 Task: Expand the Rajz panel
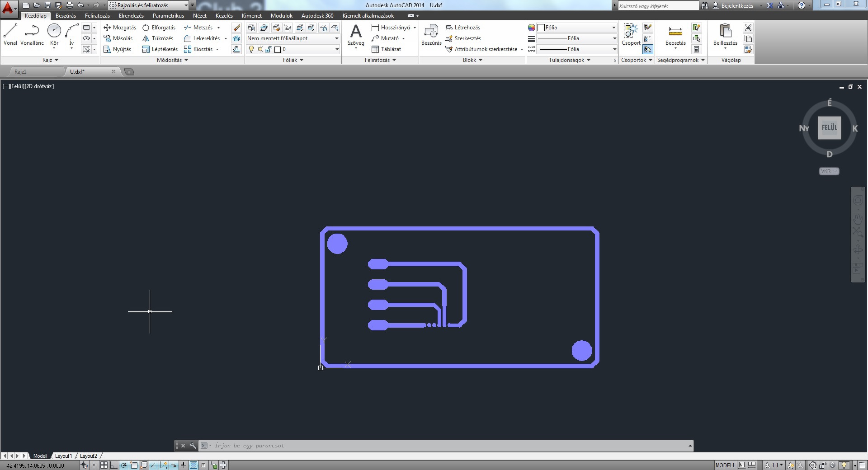(50, 60)
